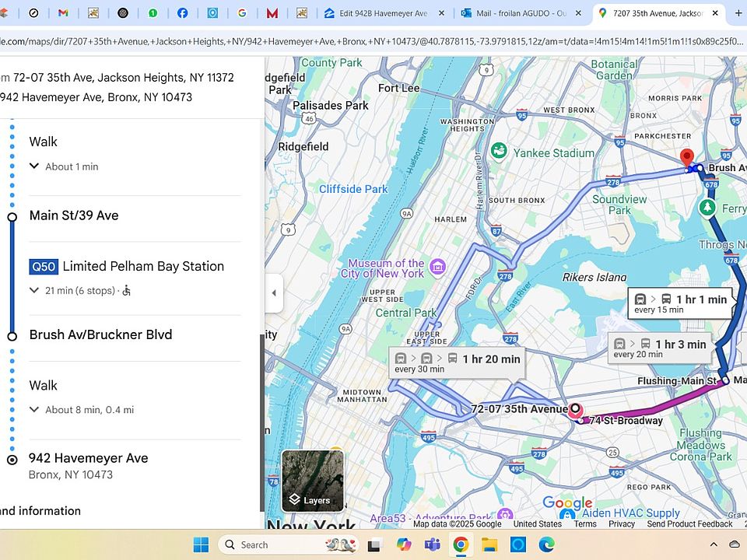Click the Rikers Island map label
Screen dimensions: 747x560
pos(594,277)
